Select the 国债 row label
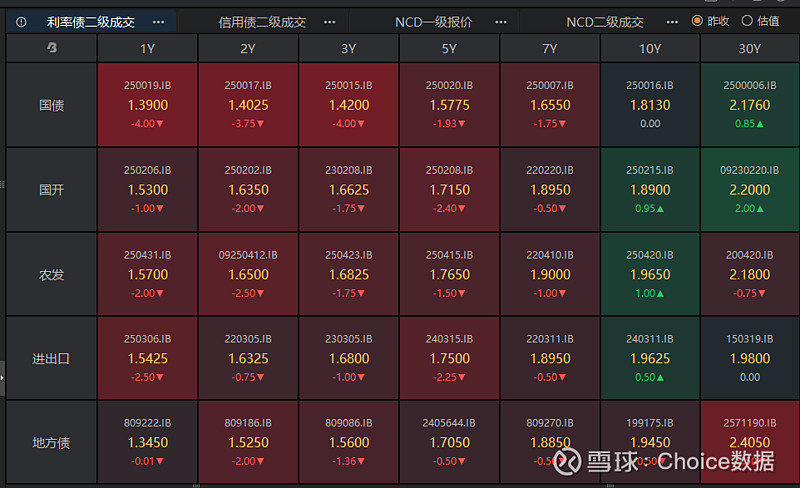 51,105
